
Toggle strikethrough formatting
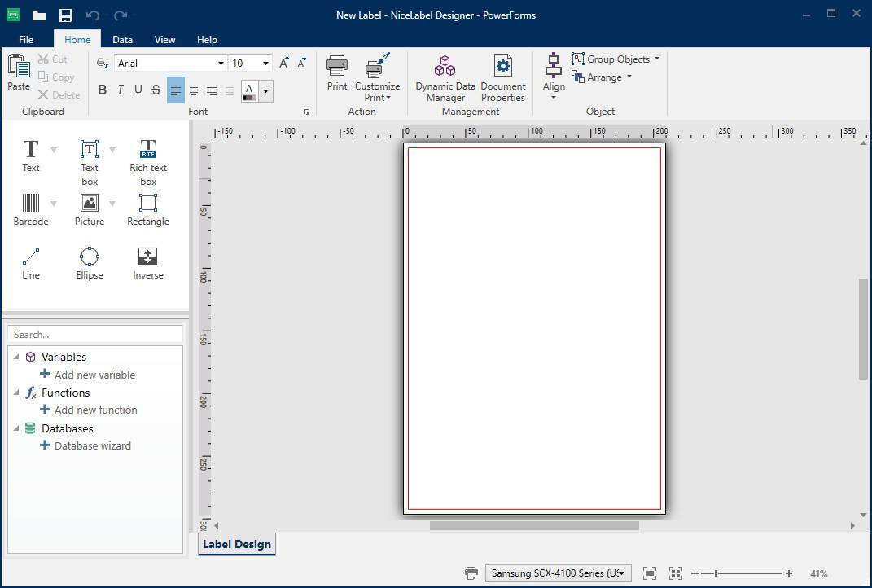(156, 90)
